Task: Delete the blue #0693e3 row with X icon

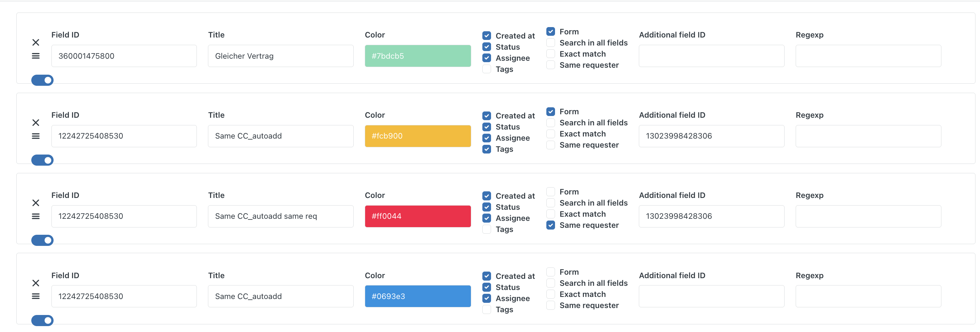Action: [x=36, y=283]
